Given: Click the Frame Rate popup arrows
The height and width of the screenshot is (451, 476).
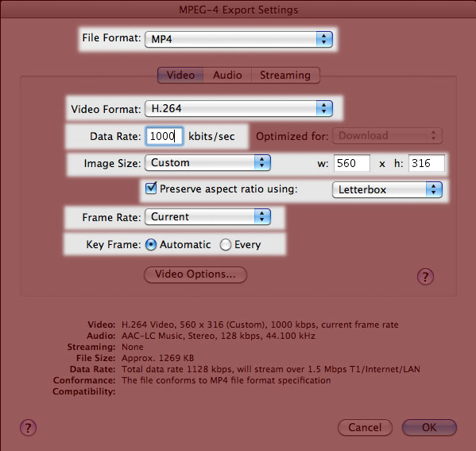Looking at the screenshot, I should point(262,216).
